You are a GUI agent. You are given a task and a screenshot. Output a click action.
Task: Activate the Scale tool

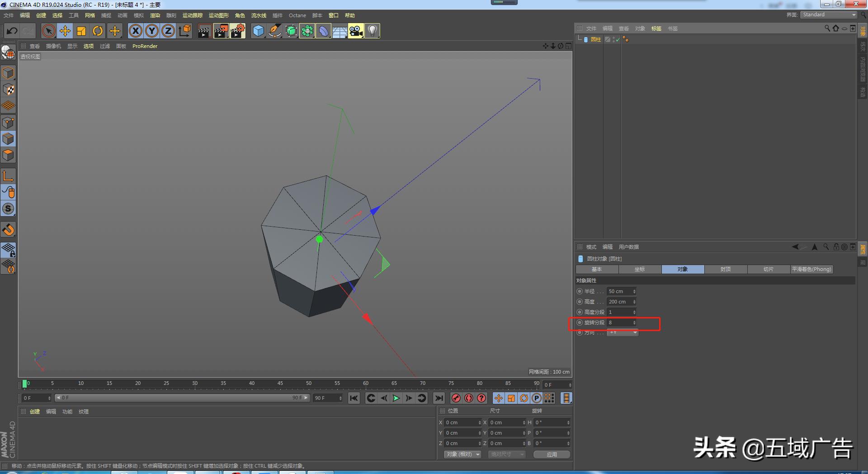[81, 31]
